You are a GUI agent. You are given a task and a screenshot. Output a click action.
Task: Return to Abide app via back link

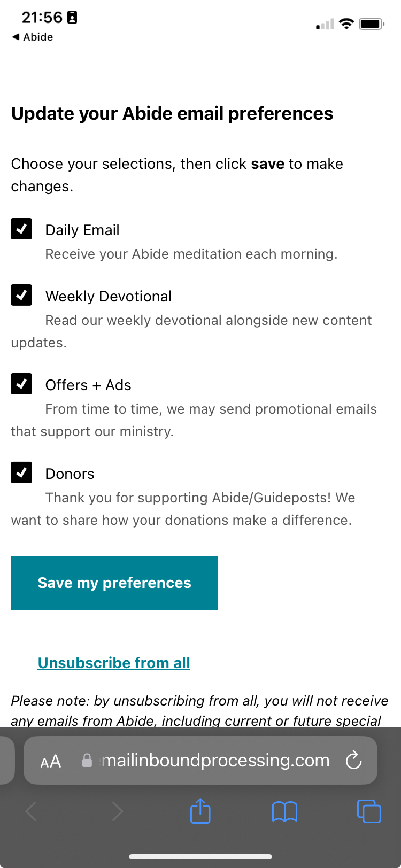pyautogui.click(x=33, y=37)
